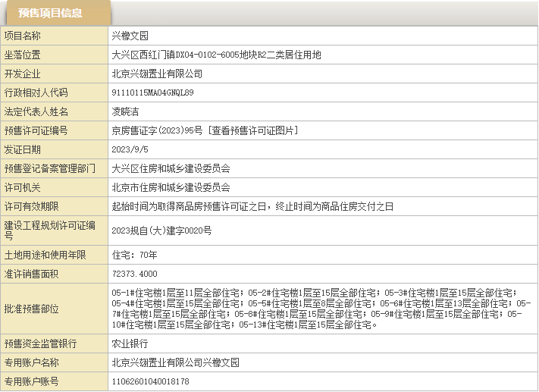Click the 行政相对人代码 label
This screenshot has width=539, height=392.
point(36,93)
